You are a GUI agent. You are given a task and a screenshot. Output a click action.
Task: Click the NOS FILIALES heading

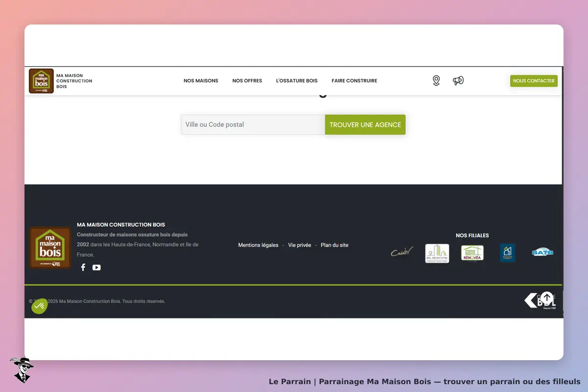coord(472,236)
